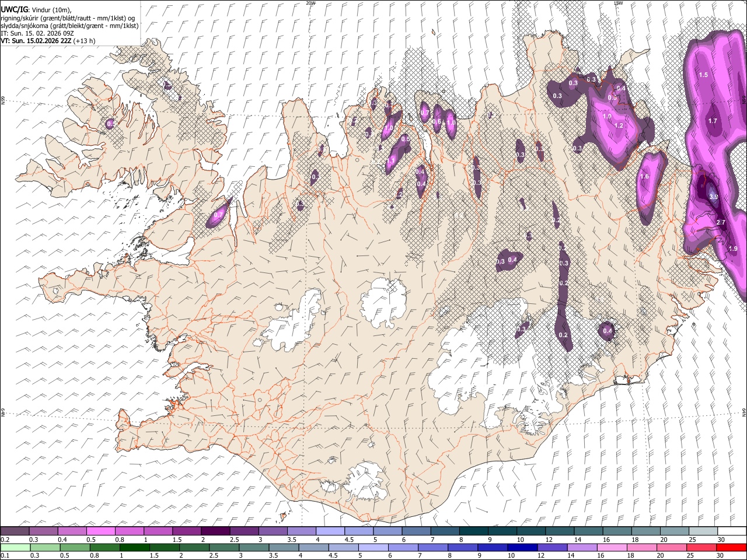Select the purple-scale 0.5–0.8 bright pink swatch
747x560 pixels.
coord(101,531)
